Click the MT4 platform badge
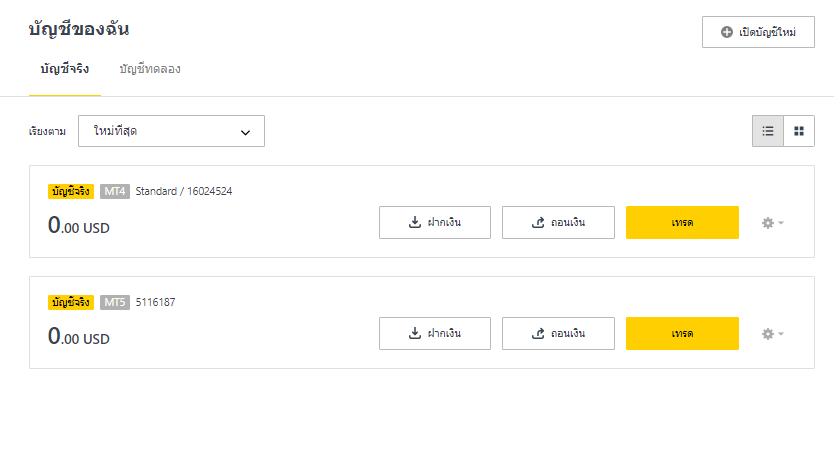The width and height of the screenshot is (834, 468). point(115,191)
